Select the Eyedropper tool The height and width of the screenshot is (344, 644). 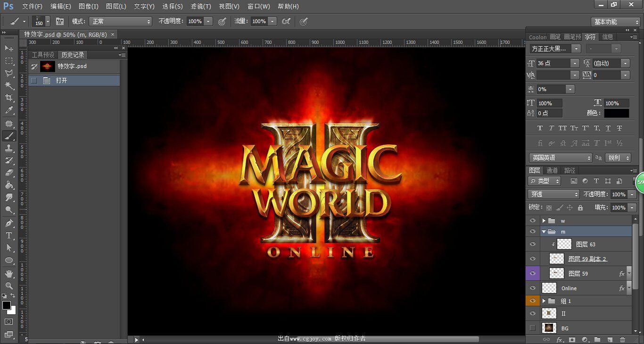[9, 110]
